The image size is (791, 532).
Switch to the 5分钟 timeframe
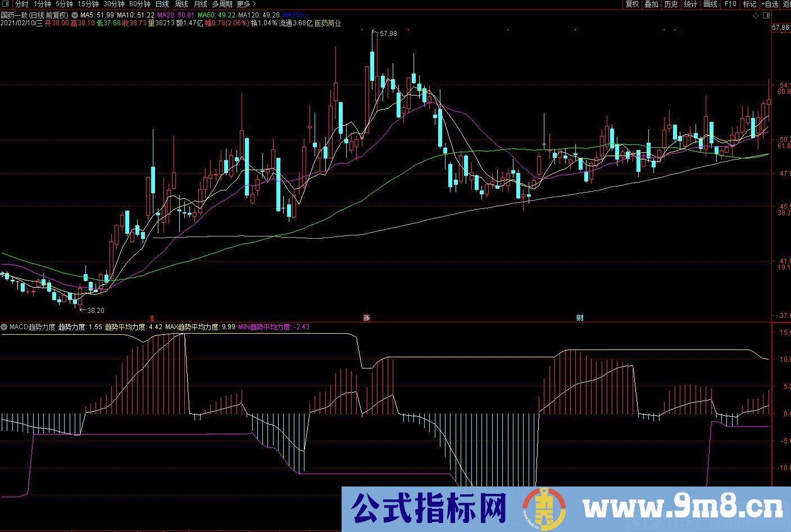pos(63,4)
